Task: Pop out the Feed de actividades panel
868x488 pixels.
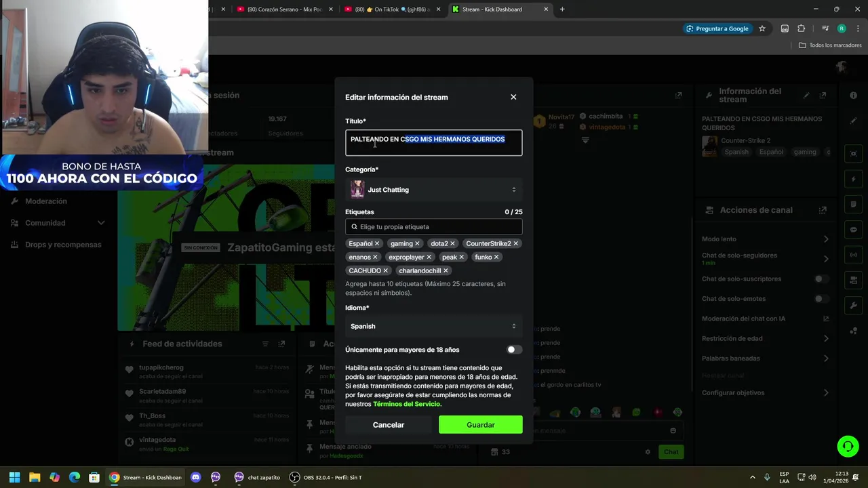Action: click(x=282, y=344)
